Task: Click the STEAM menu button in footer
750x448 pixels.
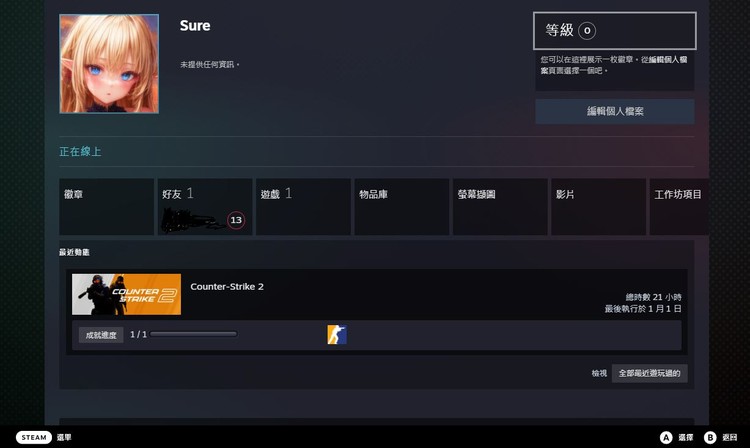Action: click(x=34, y=437)
